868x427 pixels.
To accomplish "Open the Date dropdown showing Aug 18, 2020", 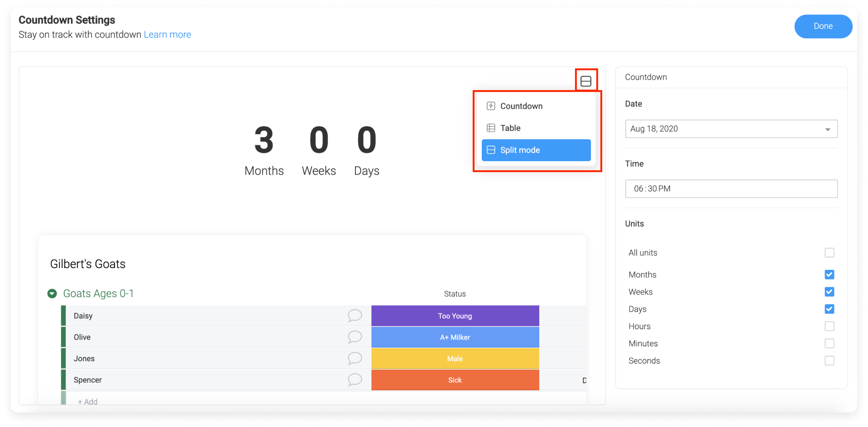I will tap(731, 129).
